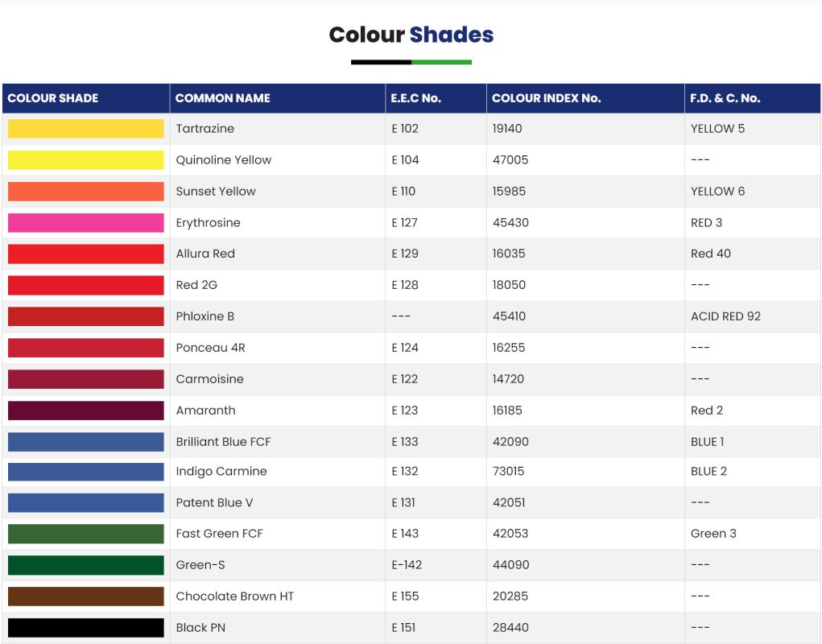The width and height of the screenshot is (822, 644).
Task: Select the E.E.C No. column header
Action: click(x=415, y=98)
